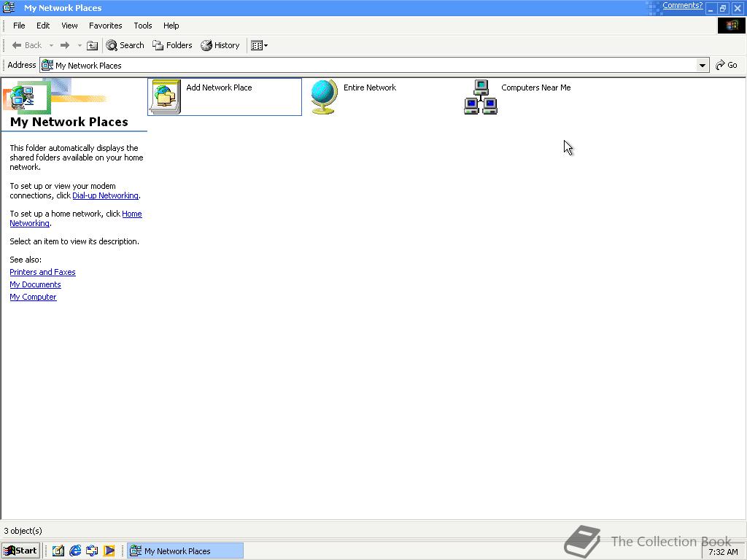
Task: Show the Folders pane
Action: click(172, 45)
